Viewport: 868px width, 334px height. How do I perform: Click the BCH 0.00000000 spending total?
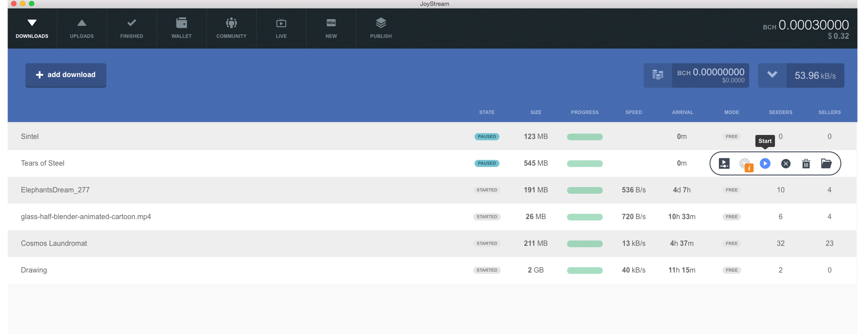pyautogui.click(x=711, y=72)
